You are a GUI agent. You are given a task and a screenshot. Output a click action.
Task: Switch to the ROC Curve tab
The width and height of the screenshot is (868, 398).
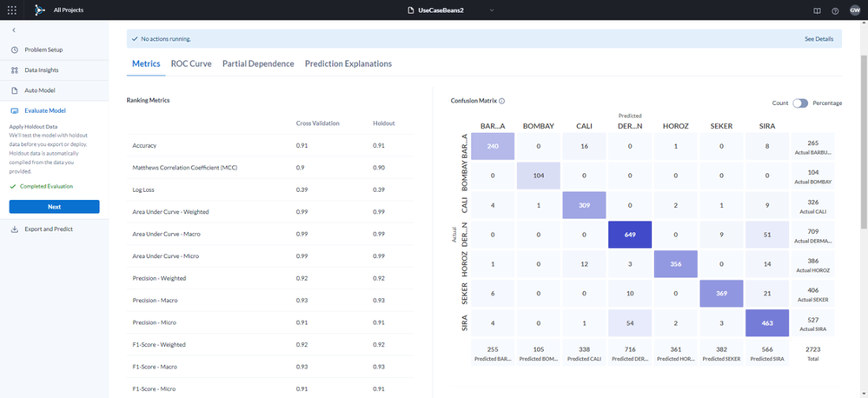coord(191,63)
